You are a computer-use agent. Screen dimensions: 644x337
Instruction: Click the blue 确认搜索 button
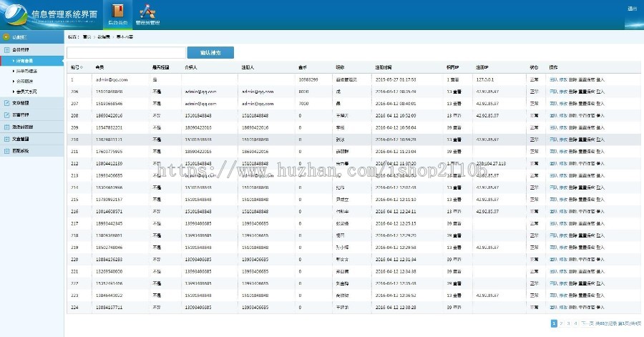[x=210, y=52]
